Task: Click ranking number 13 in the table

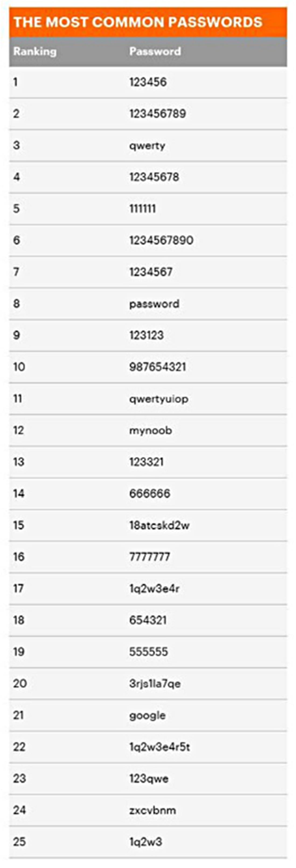Action: click(19, 462)
